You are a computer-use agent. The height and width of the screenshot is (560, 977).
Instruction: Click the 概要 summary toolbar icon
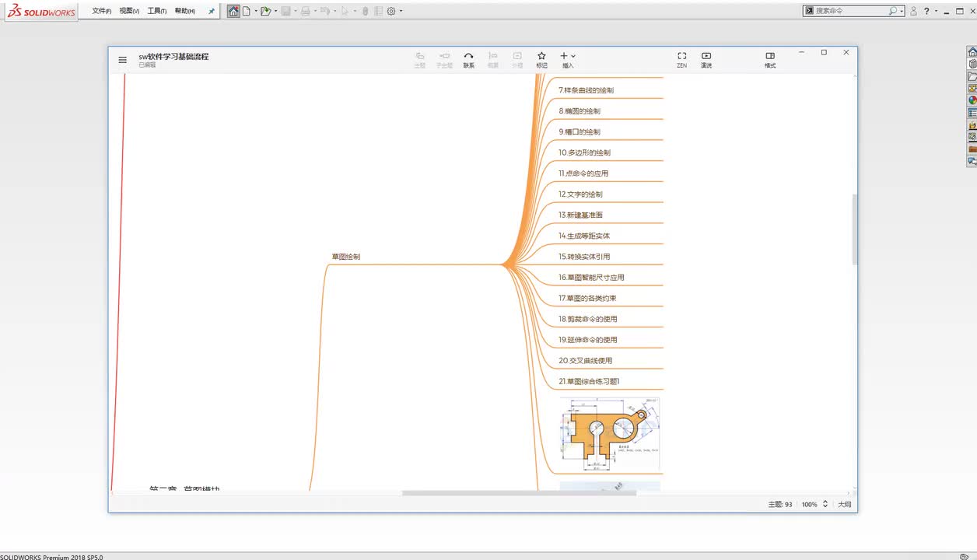coord(493,60)
